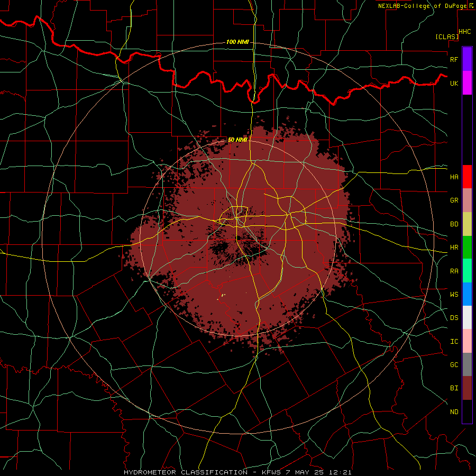Image resolution: width=476 pixels, height=476 pixels.
Task: Click the '50 NMI' range ring label
Action: [237, 140]
